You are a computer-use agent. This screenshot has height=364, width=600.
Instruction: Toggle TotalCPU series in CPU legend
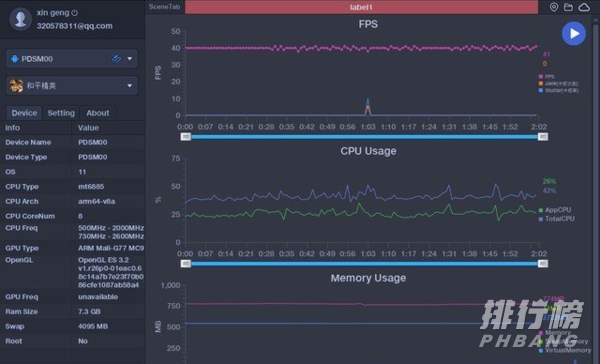pyautogui.click(x=556, y=219)
